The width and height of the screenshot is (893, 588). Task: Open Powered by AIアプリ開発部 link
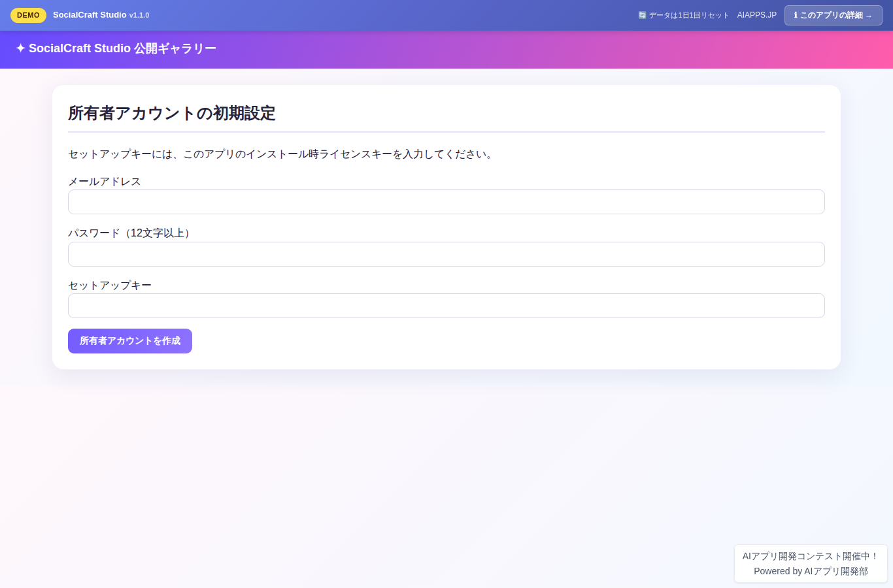pyautogui.click(x=811, y=571)
